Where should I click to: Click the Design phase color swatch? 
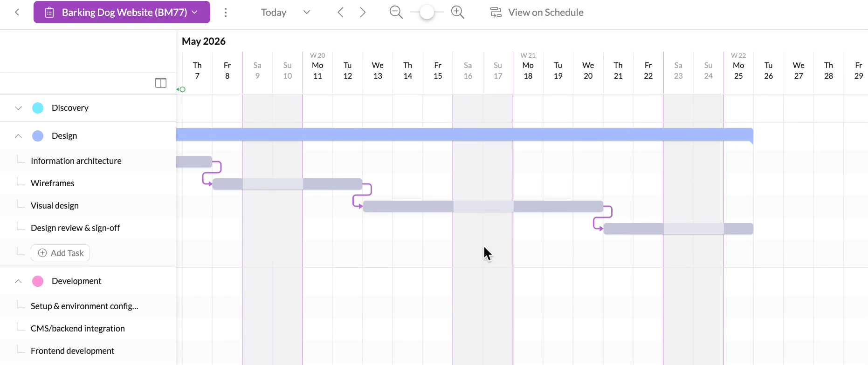38,136
